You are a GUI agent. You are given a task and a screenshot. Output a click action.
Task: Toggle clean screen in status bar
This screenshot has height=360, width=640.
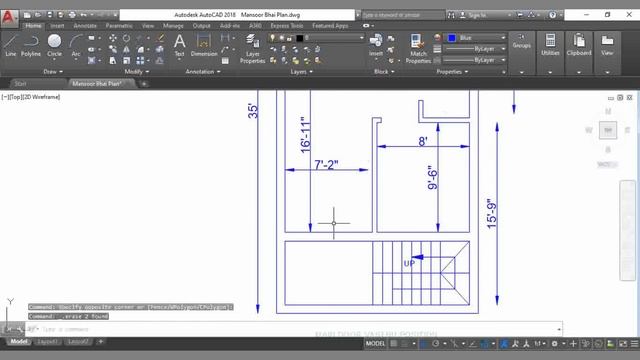tap(623, 344)
